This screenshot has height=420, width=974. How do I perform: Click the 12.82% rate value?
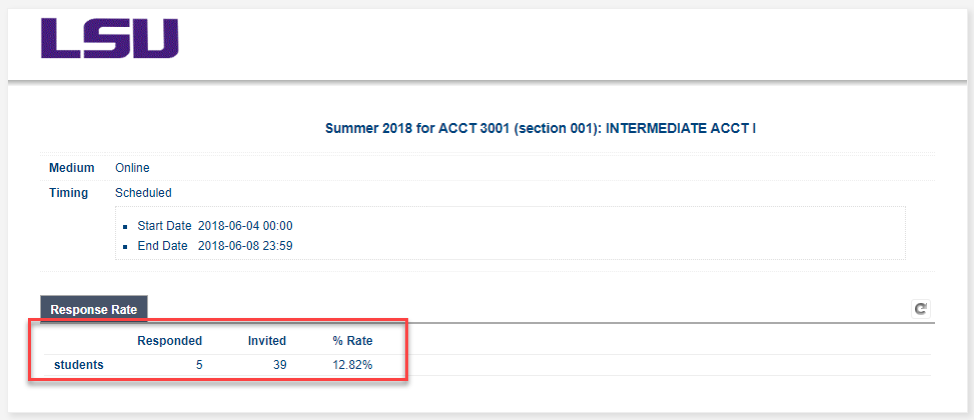click(353, 365)
